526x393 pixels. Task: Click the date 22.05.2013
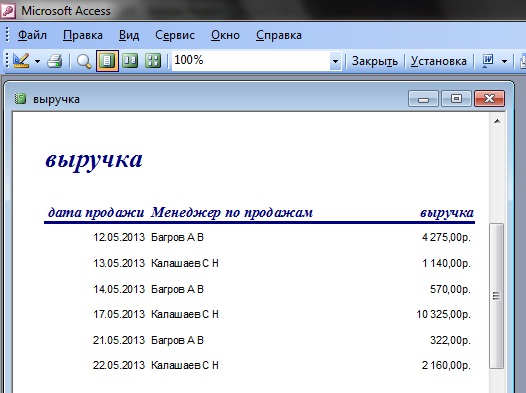(119, 365)
